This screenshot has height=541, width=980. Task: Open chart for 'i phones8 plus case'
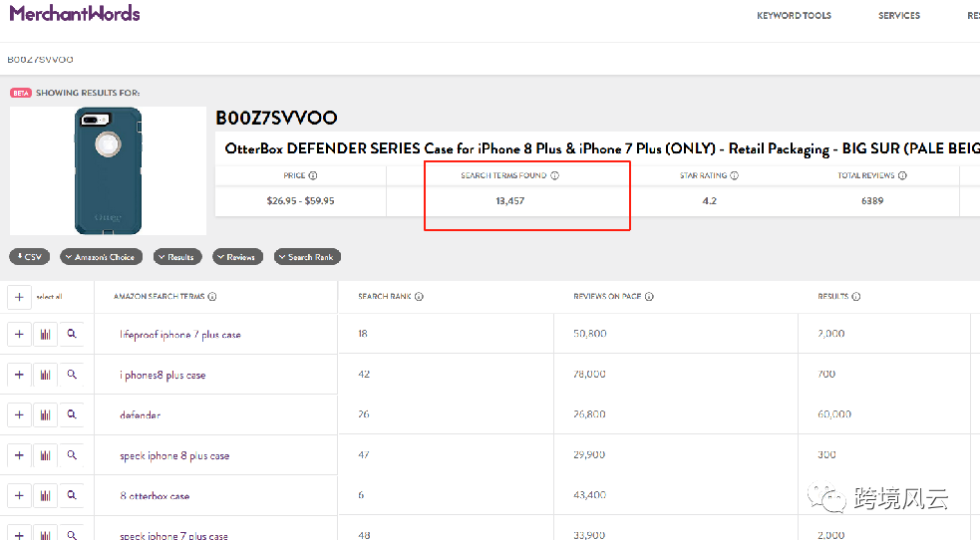point(46,375)
